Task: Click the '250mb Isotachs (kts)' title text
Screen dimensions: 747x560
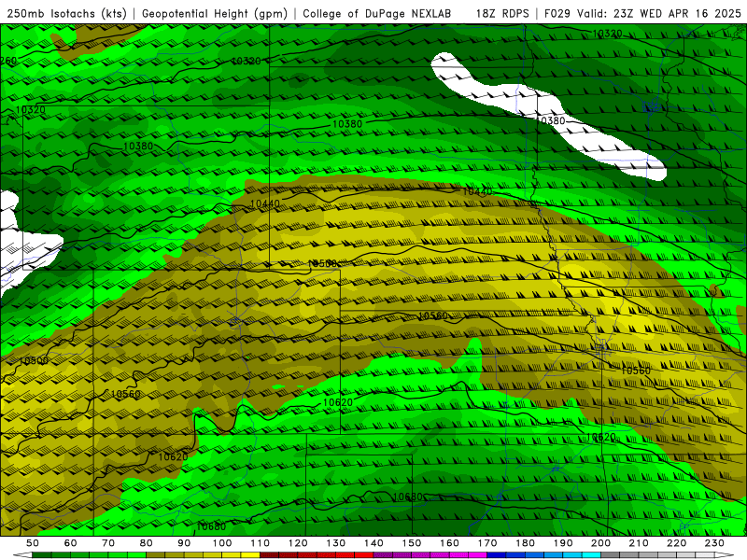Action: point(66,14)
